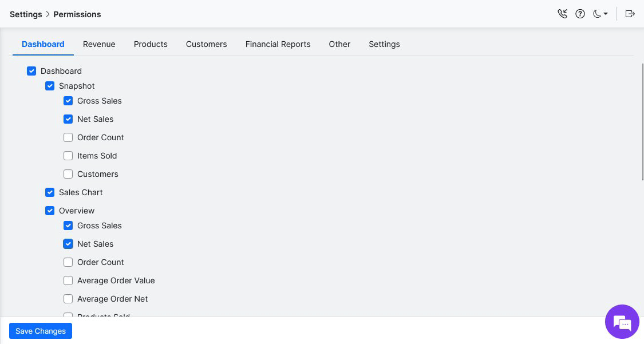
Task: Open the chat support widget
Action: pyautogui.click(x=622, y=322)
